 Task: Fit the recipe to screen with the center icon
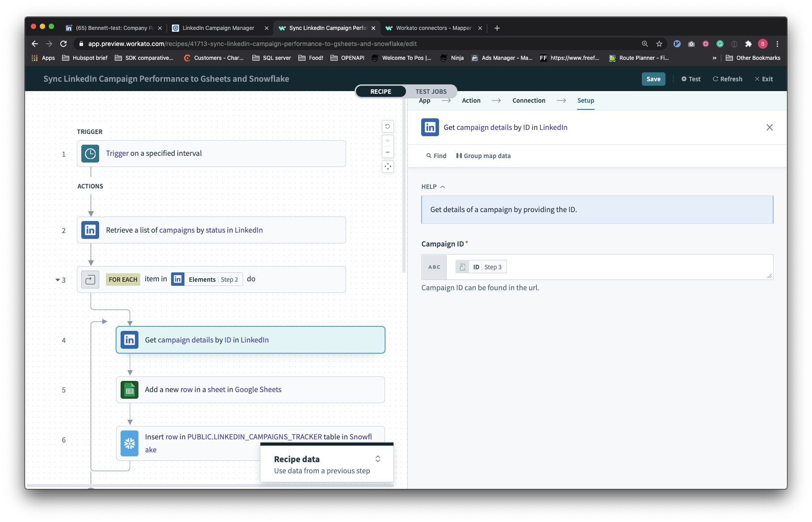point(388,167)
